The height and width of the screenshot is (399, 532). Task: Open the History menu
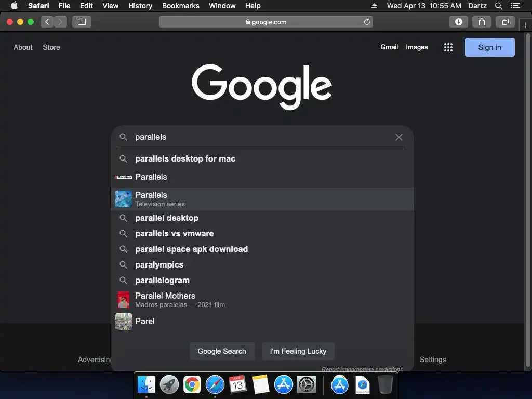point(140,6)
